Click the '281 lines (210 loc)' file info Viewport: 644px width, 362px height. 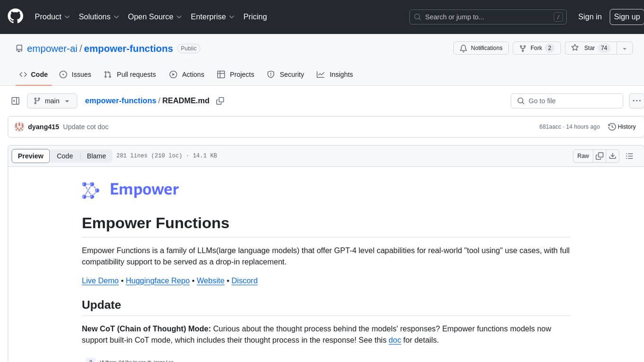click(x=149, y=156)
